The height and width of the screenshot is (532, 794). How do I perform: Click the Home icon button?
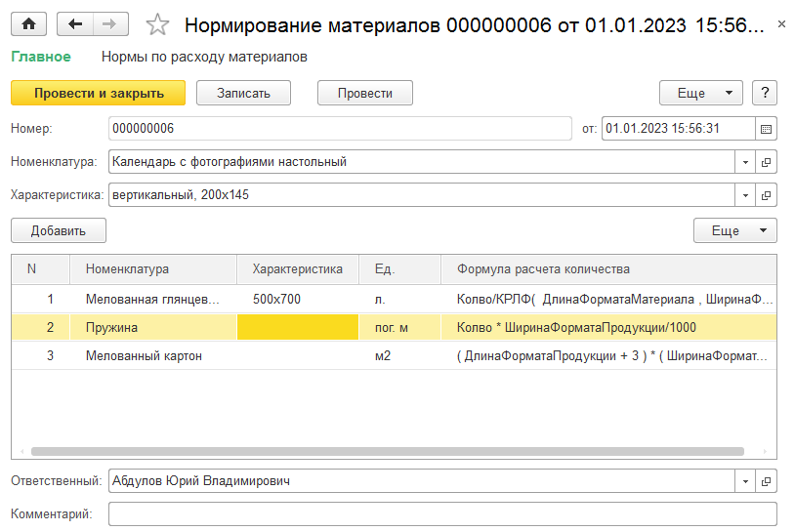(x=28, y=24)
